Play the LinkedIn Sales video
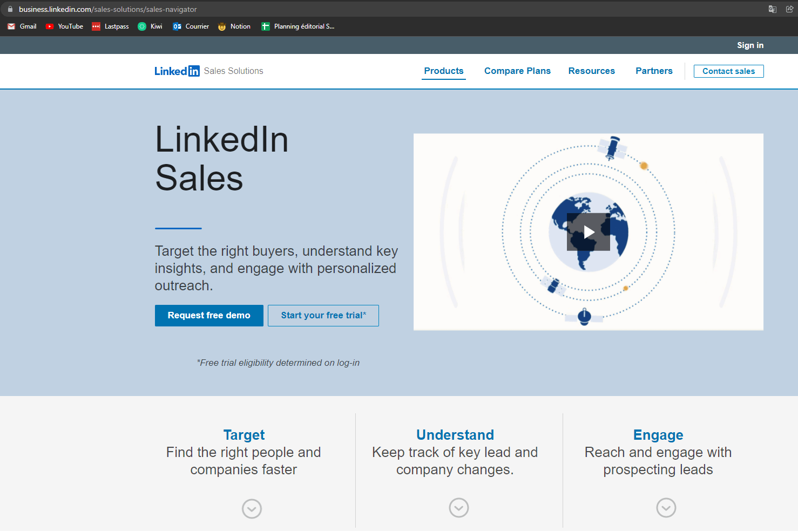Image resolution: width=798 pixels, height=532 pixels. pos(588,231)
